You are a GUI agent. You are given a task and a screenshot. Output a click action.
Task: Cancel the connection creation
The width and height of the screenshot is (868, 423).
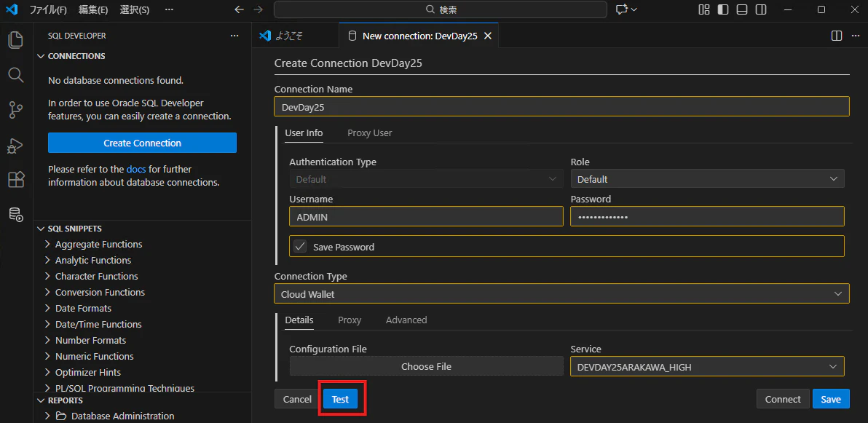tap(297, 399)
